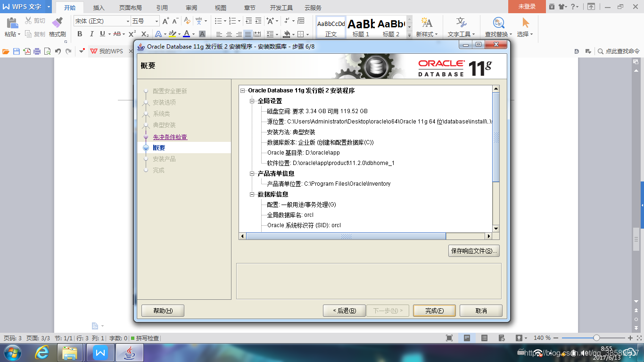644x362 pixels.
Task: Open print preview icon in quick toolbar
Action: click(47, 51)
